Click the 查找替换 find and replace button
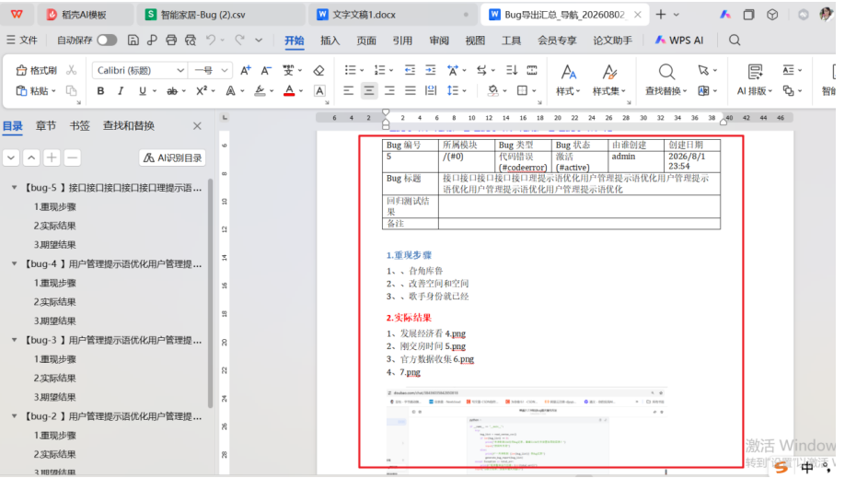This screenshot has width=868, height=490. coord(665,80)
